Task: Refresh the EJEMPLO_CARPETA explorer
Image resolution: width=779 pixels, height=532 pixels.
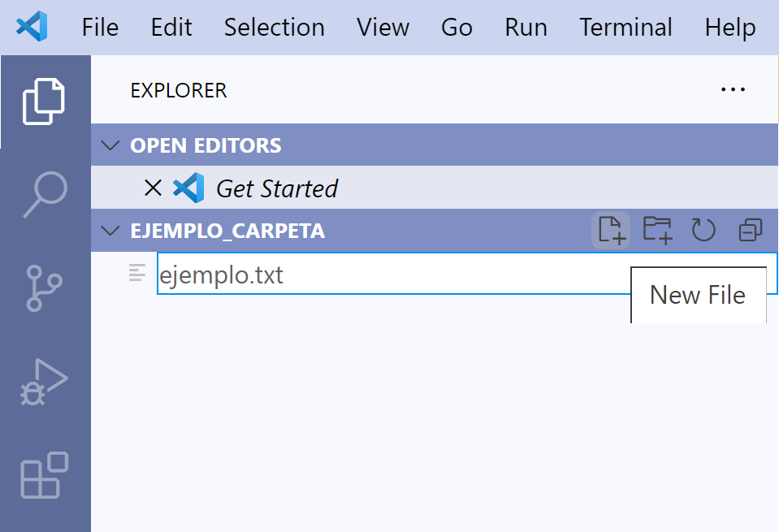Action: [703, 230]
